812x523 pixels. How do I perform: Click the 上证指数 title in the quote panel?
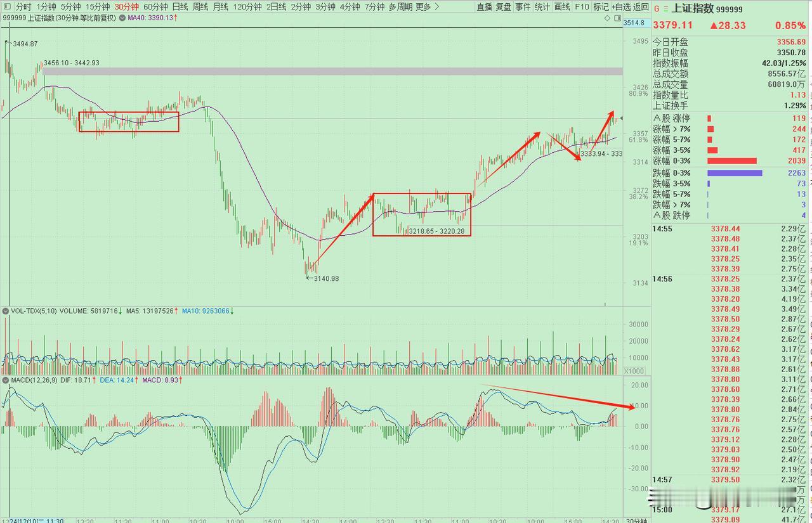coord(691,9)
